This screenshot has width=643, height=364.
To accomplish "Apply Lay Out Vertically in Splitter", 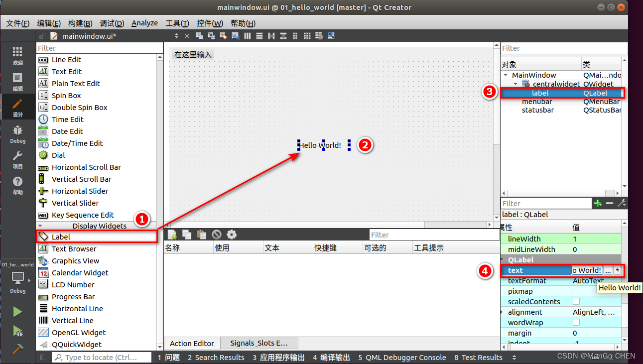I will [283, 36].
